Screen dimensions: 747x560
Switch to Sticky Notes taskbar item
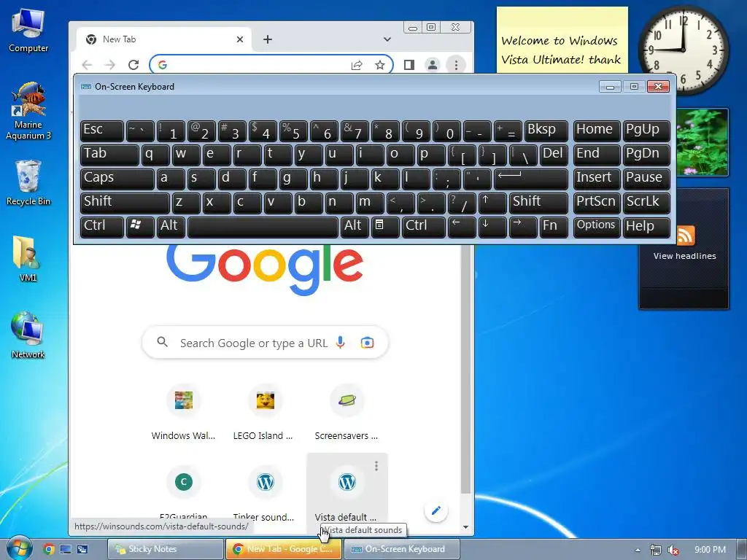(166, 549)
